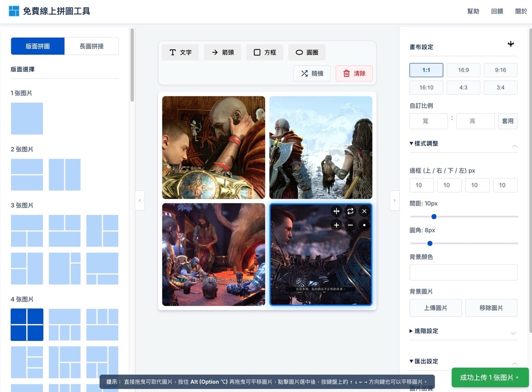Click the left panel vertical scrollbar
532x392 pixels.
pos(132,65)
